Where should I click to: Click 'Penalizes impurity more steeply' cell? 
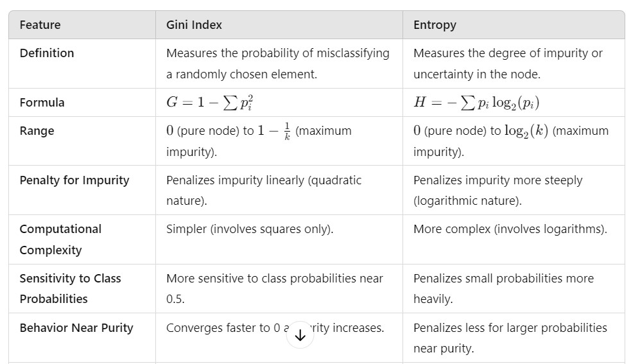[x=497, y=190]
